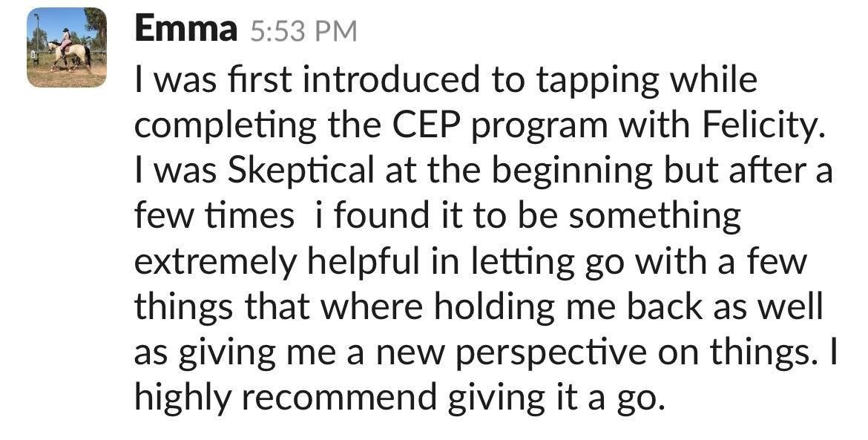Click the word "completing" in the message
This screenshot has height=440, width=868.
coord(226,126)
